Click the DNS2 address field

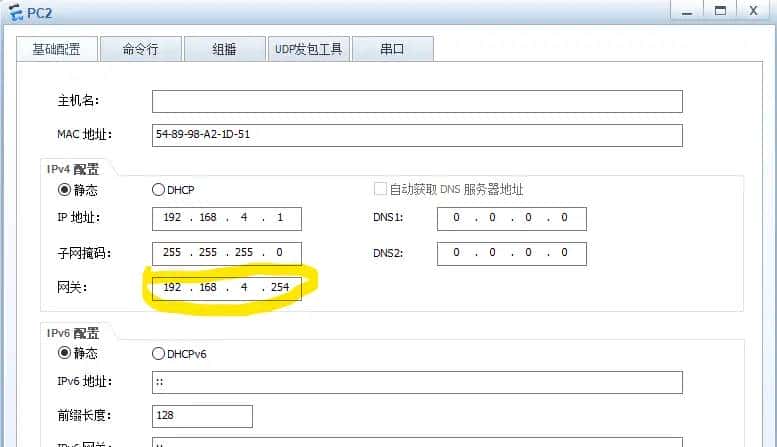511,254
